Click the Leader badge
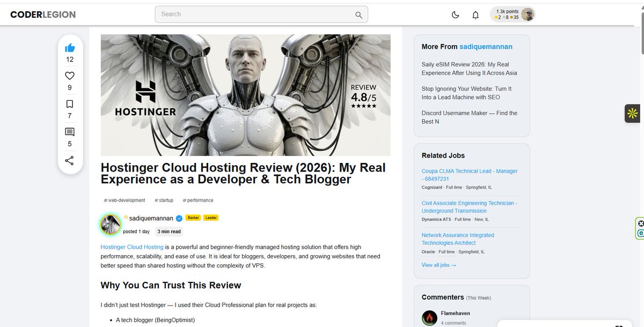The height and width of the screenshot is (327, 644). 210,218
